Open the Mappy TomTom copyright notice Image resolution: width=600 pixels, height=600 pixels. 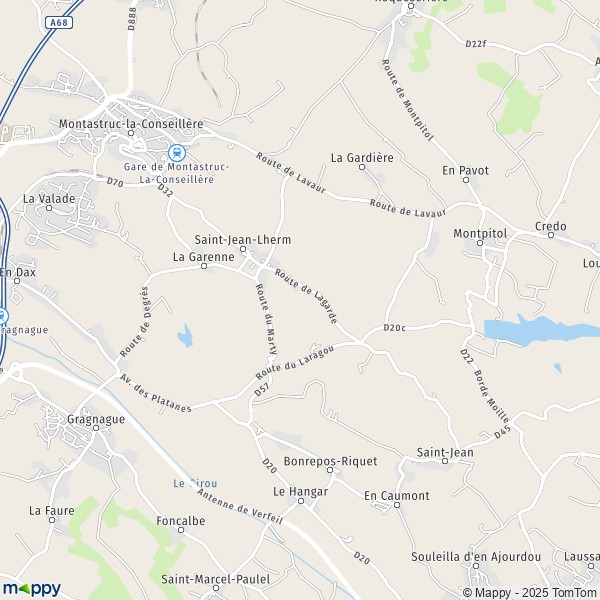click(x=531, y=592)
